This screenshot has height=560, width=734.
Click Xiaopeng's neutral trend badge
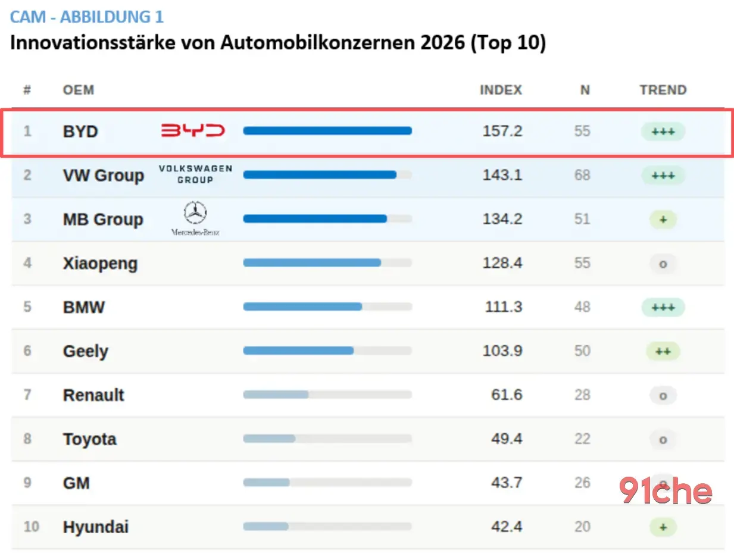coord(663,264)
